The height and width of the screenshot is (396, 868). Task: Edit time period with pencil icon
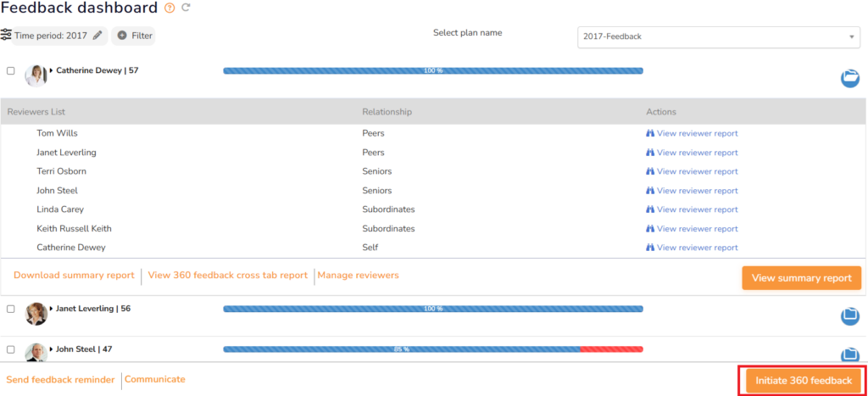[x=97, y=36]
